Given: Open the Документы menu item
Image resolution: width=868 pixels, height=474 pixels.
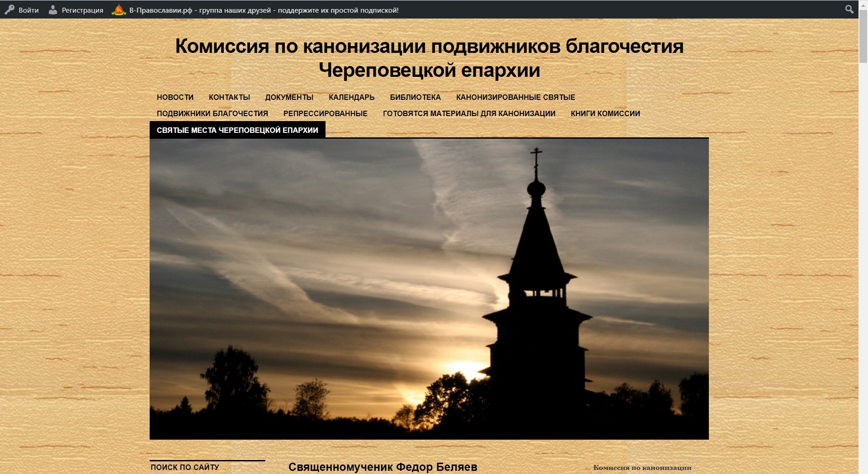Looking at the screenshot, I should pyautogui.click(x=289, y=97).
